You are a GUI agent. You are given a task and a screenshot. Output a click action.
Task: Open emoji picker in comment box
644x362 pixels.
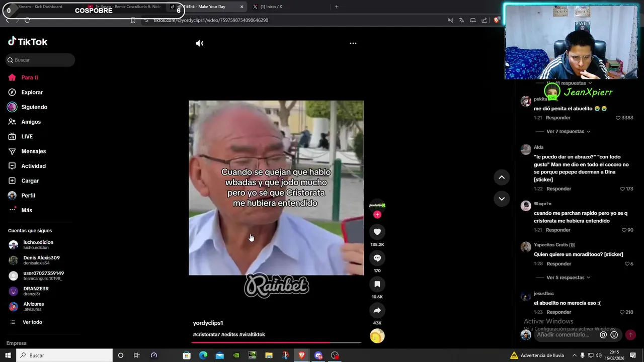[x=614, y=335]
